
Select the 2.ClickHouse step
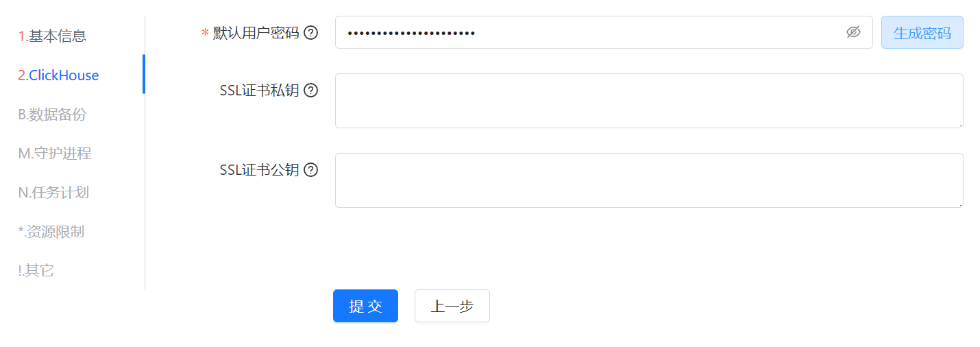[59, 75]
